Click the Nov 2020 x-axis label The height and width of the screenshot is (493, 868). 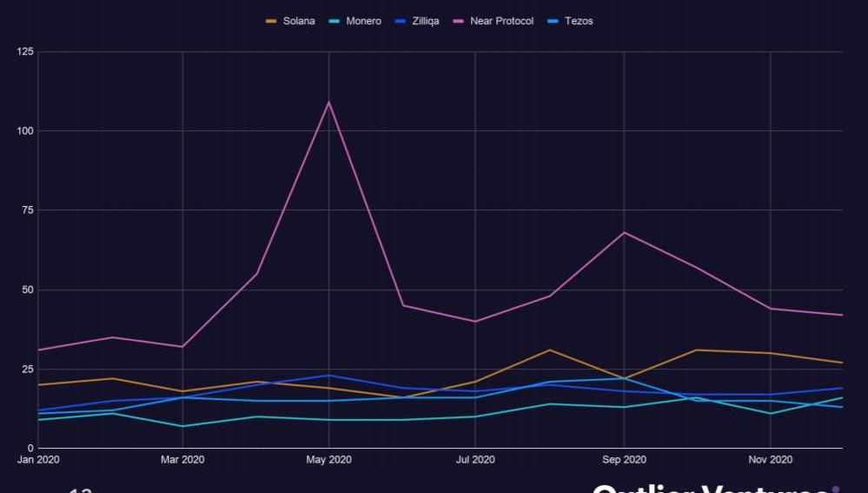click(x=770, y=460)
